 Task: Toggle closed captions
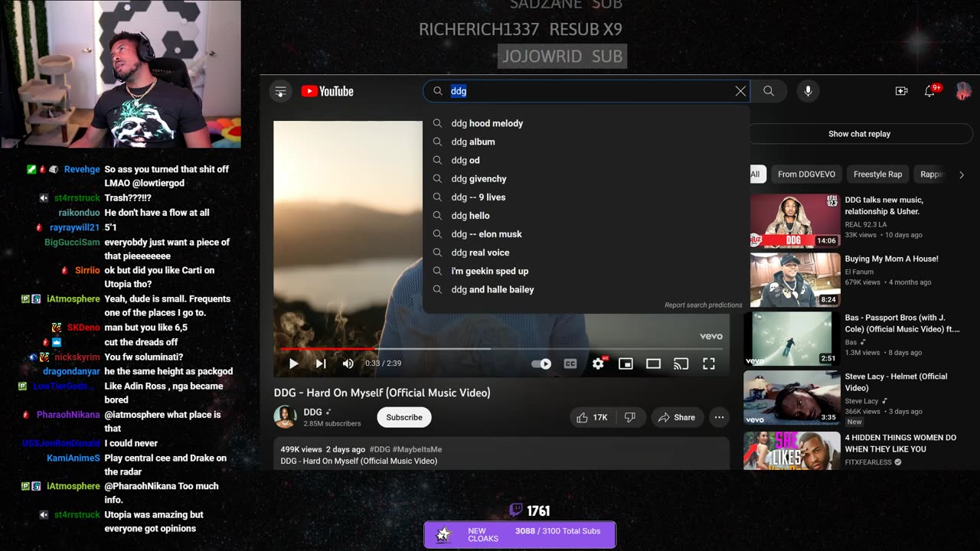click(x=570, y=364)
